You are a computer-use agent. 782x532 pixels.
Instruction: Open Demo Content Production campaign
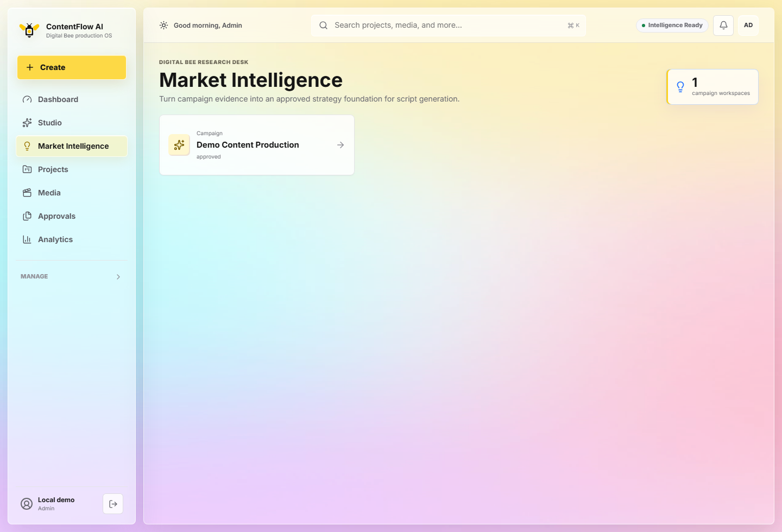click(x=257, y=145)
